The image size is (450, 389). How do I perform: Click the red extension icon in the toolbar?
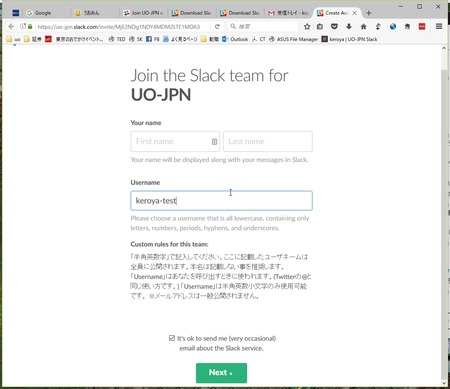[x=422, y=27]
